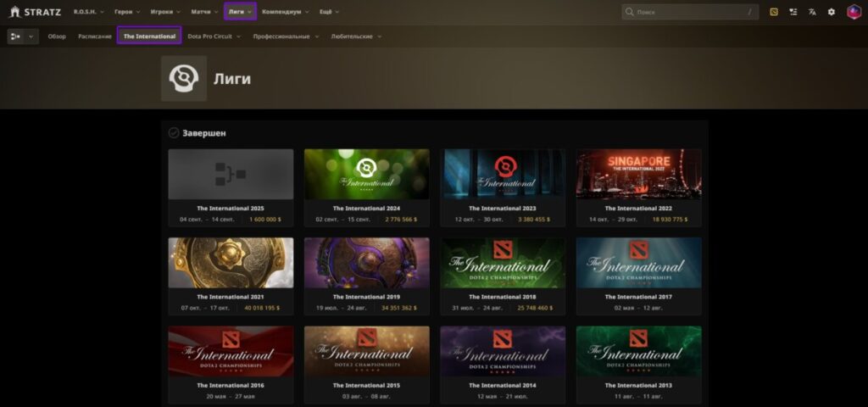
Task: Open the favorites list icon in header
Action: [x=793, y=12]
